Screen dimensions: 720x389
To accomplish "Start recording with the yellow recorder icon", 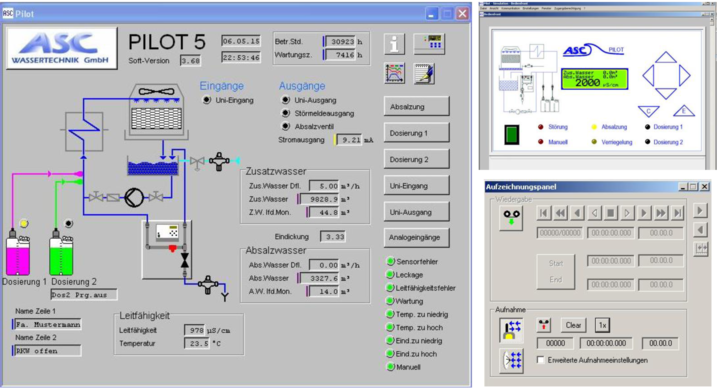I will [511, 331].
